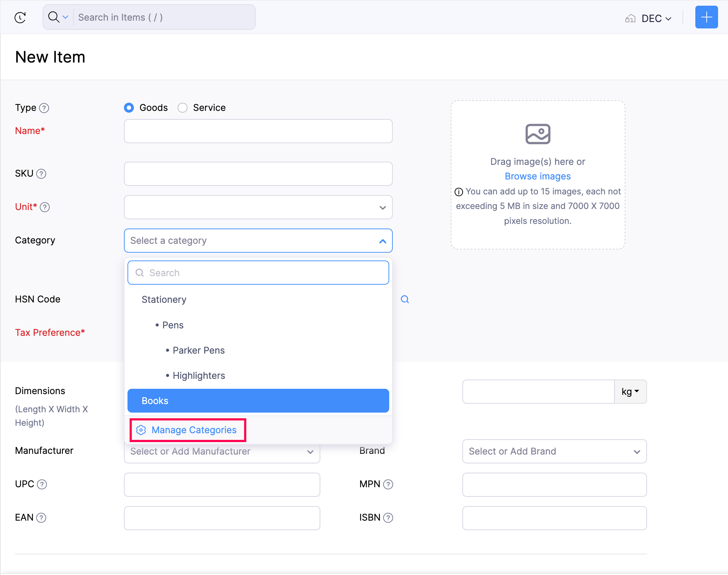Open quick create with the plus icon
The height and width of the screenshot is (575, 728).
(x=706, y=17)
